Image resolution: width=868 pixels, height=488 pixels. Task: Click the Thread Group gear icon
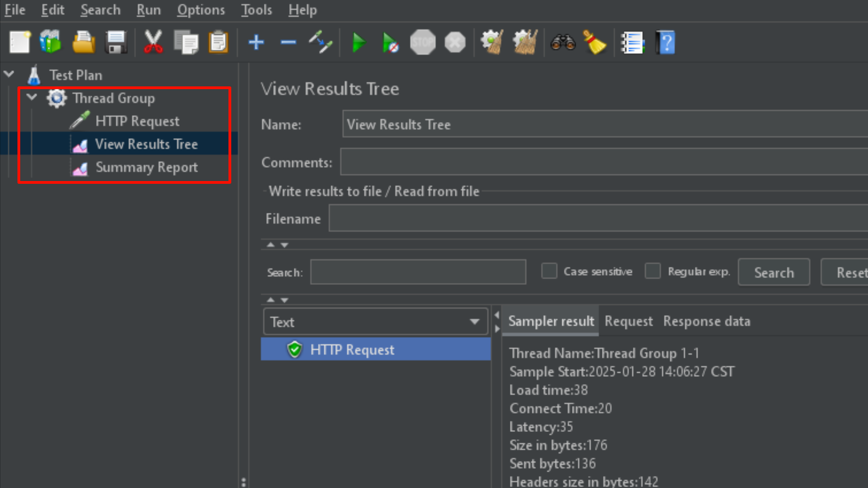point(57,98)
